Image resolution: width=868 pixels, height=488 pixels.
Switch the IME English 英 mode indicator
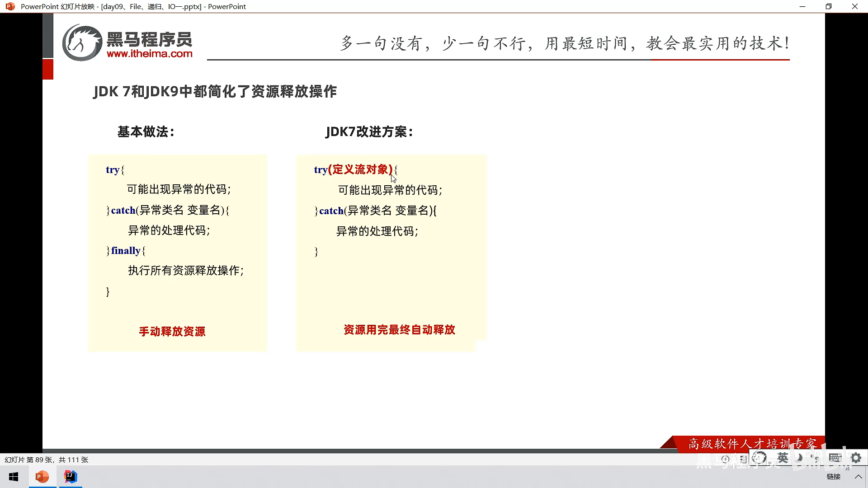(x=783, y=458)
